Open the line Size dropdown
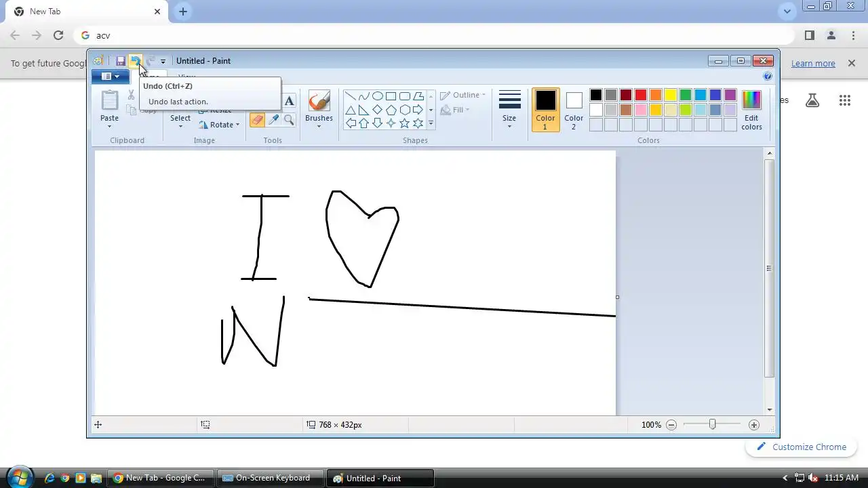This screenshot has height=488, width=868. click(x=509, y=110)
